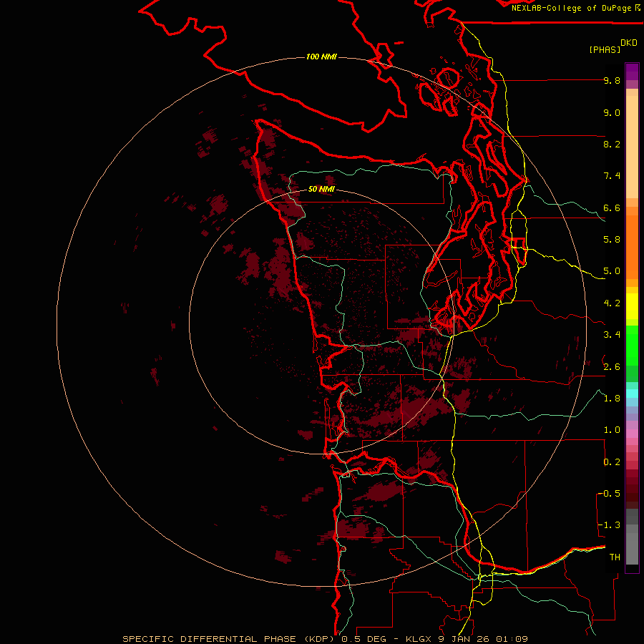Click the 5.8 value on color scale
The image size is (644, 644).
[612, 240]
